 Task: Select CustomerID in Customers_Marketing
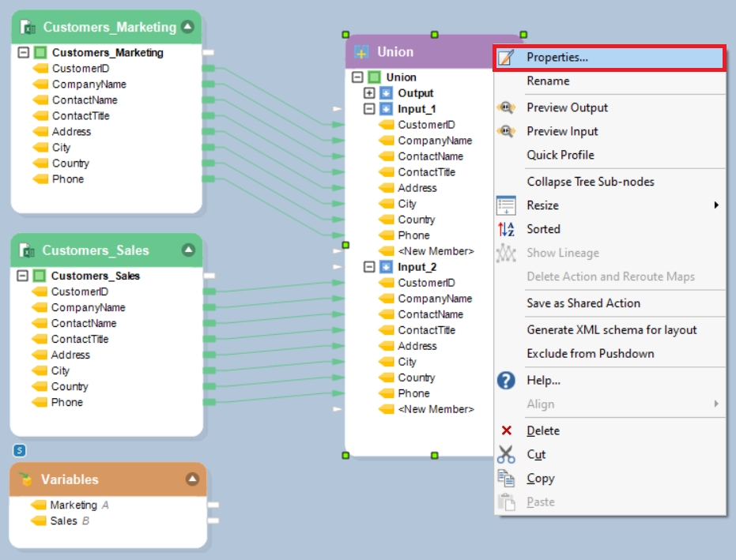coord(81,69)
